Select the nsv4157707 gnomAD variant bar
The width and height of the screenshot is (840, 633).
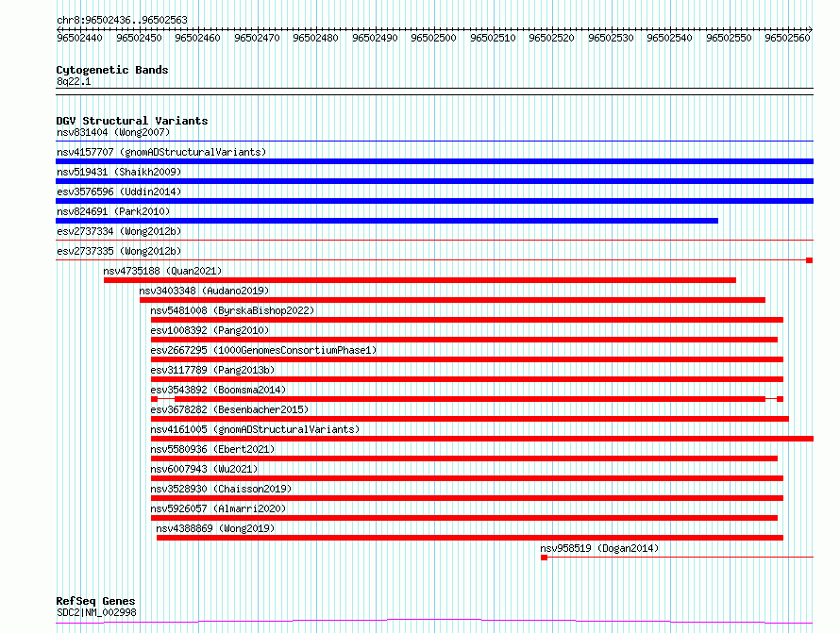[434, 161]
